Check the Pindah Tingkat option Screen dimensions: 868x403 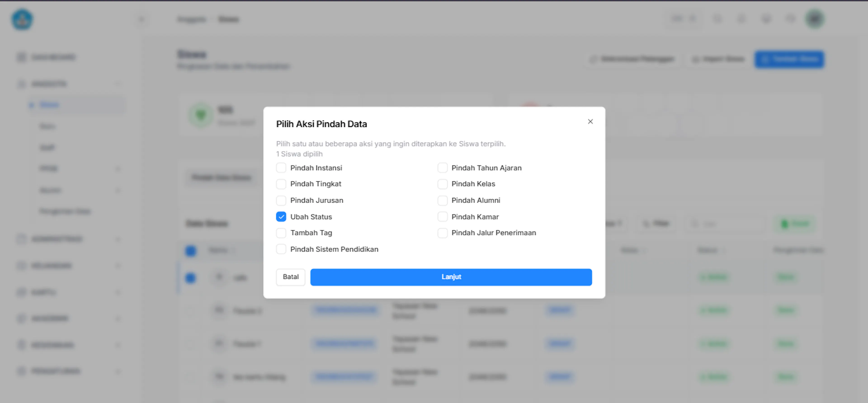tap(281, 184)
